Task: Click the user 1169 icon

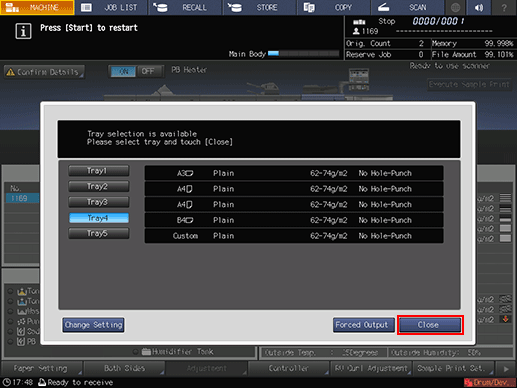Action: [356, 31]
